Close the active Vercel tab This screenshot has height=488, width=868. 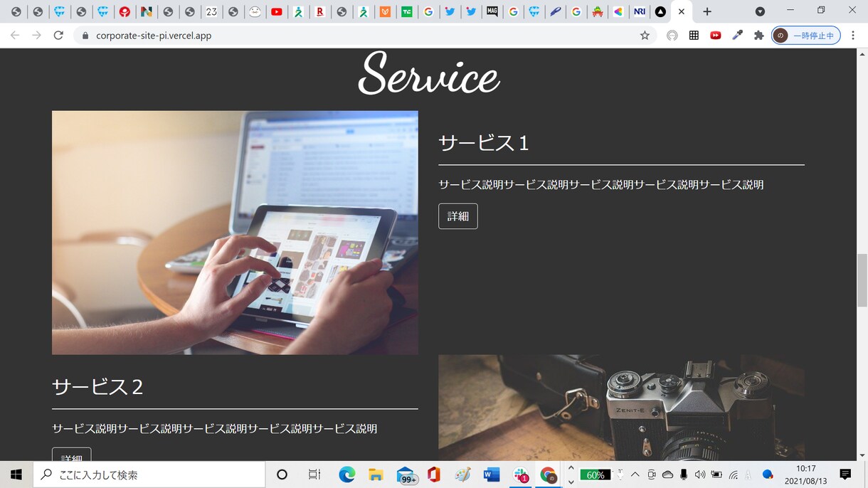coord(682,11)
